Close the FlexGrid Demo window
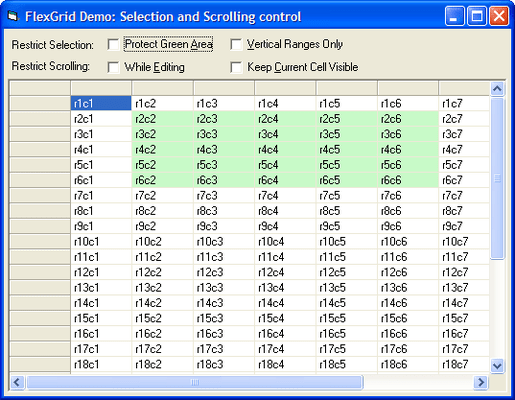Image resolution: width=515 pixels, height=400 pixels. pyautogui.click(x=499, y=16)
